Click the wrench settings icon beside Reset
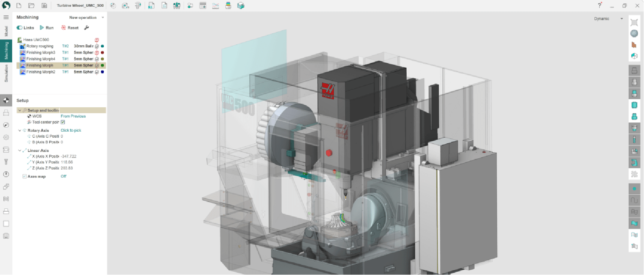 point(86,28)
